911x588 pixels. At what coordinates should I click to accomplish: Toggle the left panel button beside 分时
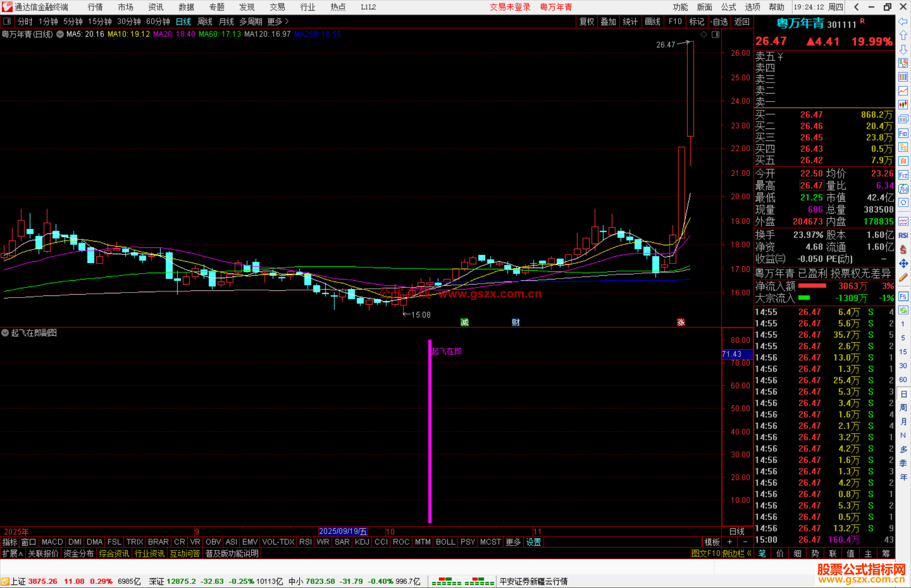click(7, 21)
